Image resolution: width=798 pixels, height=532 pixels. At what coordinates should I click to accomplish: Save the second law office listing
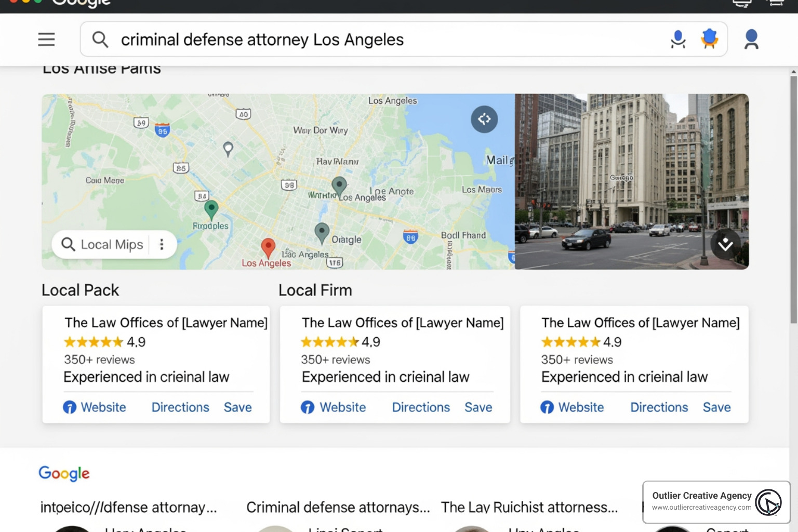click(478, 407)
